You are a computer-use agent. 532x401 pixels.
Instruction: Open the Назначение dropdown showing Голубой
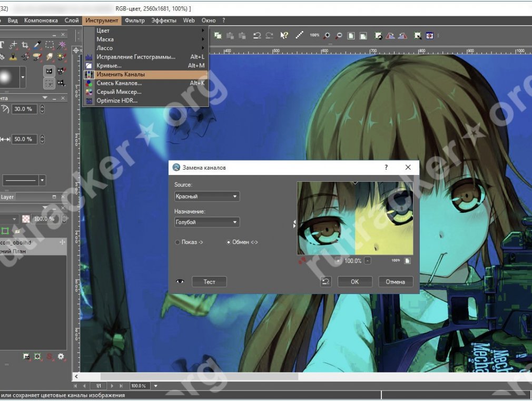(207, 222)
